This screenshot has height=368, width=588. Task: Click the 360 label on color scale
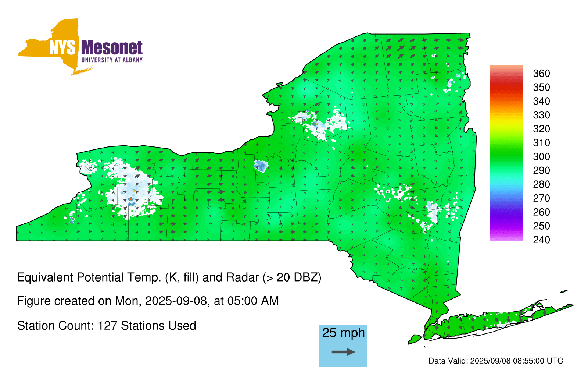[541, 74]
